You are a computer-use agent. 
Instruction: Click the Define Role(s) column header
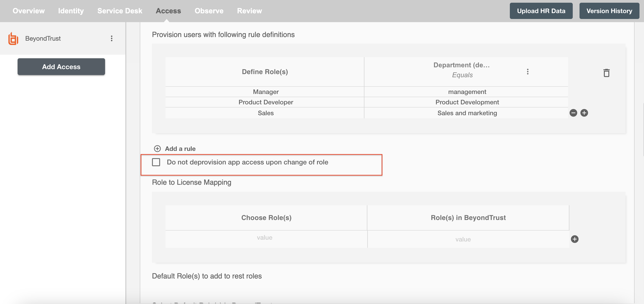(x=265, y=72)
